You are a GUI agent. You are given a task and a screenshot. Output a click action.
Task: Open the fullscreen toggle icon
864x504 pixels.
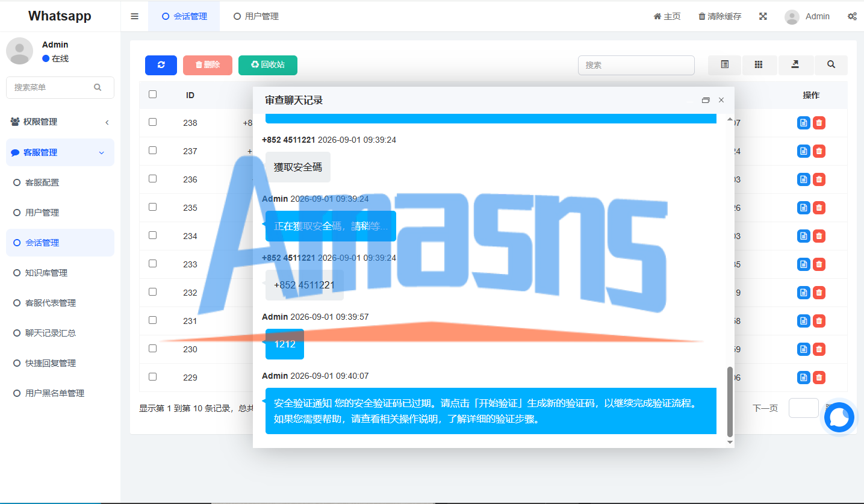[763, 16]
